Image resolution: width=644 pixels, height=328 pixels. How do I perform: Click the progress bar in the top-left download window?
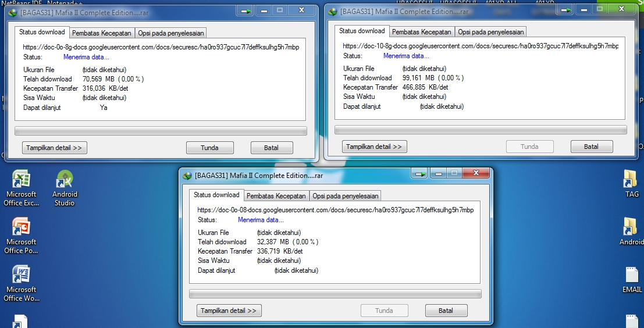161,131
